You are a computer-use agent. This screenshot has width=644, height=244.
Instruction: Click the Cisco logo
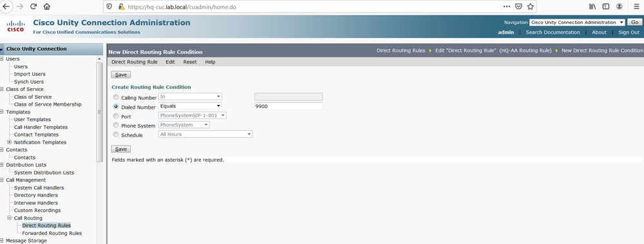tap(15, 26)
